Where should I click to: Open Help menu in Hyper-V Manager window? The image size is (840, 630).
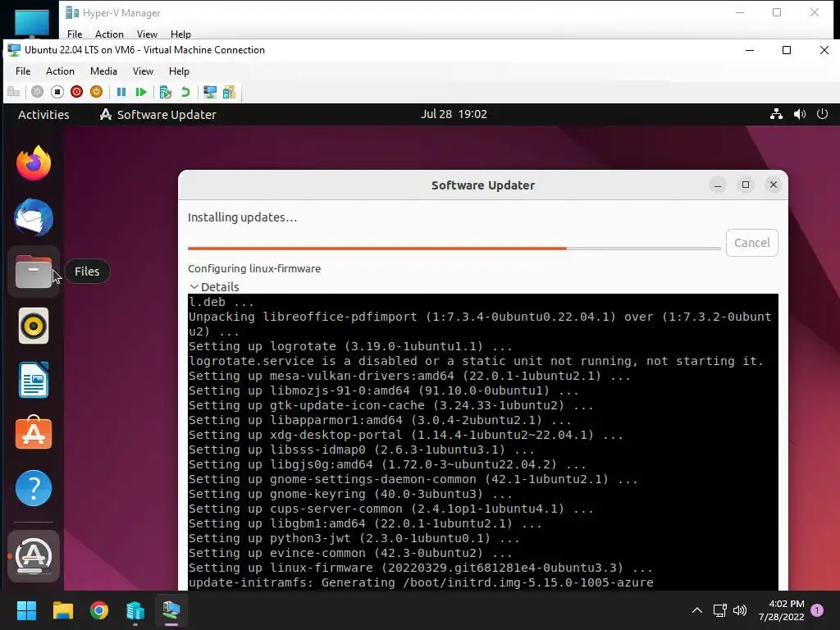[x=180, y=34]
